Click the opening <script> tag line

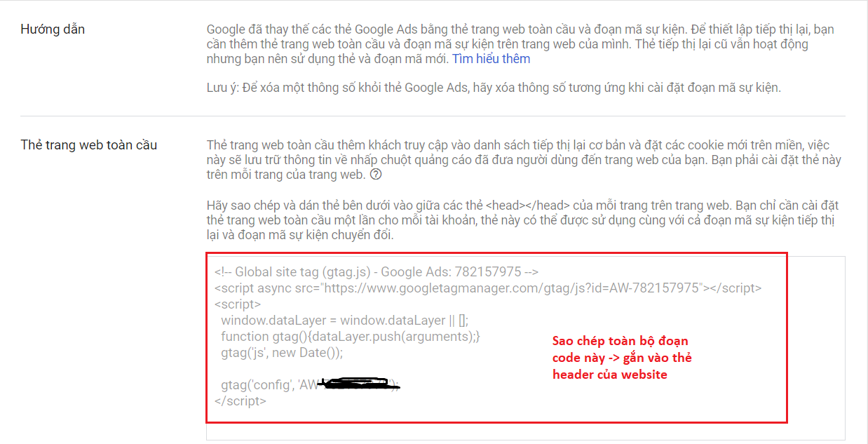pos(238,304)
